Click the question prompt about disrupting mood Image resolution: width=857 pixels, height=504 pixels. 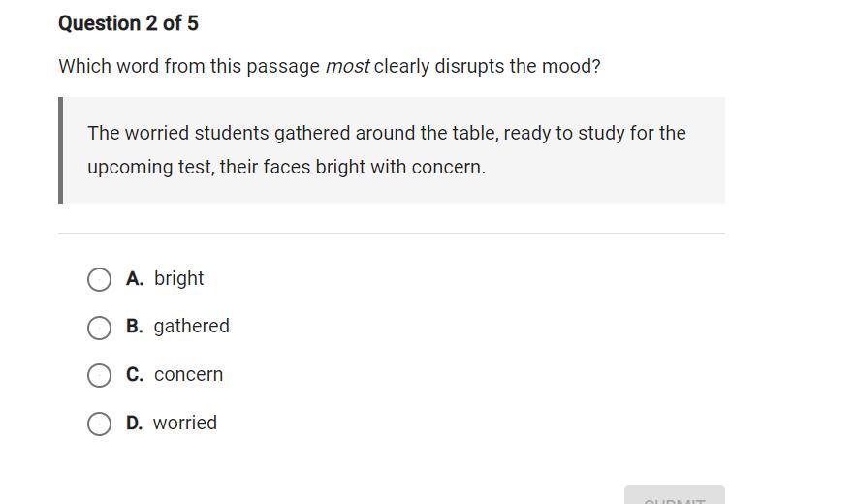tap(330, 67)
